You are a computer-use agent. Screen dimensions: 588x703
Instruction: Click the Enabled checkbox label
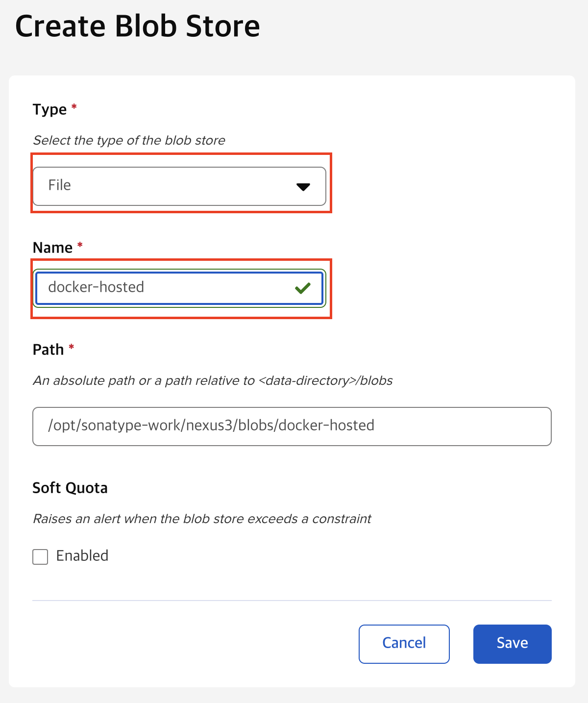pos(82,556)
